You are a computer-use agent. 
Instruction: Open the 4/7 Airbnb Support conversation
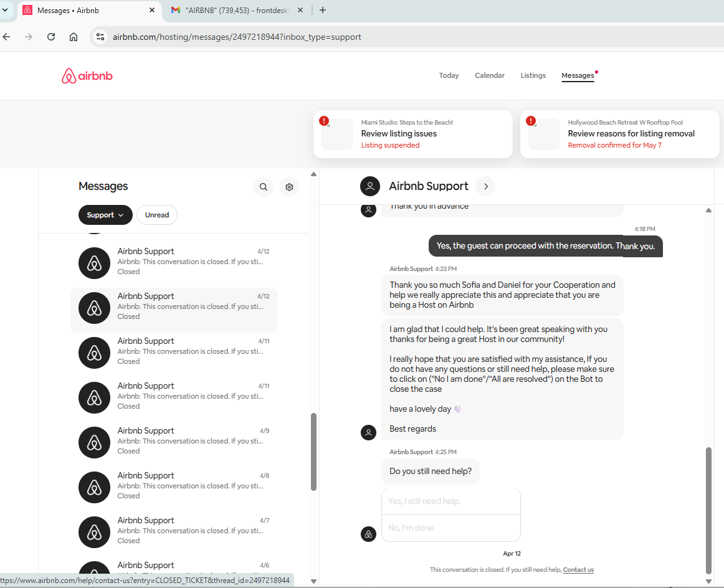pyautogui.click(x=174, y=532)
